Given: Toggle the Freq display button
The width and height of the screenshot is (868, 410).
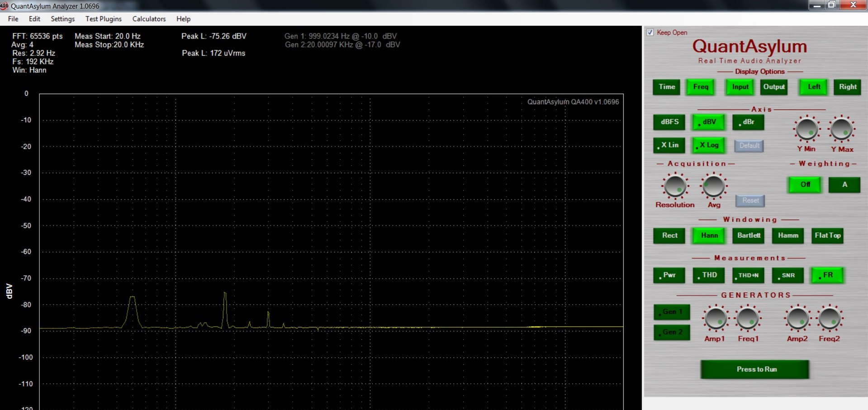Looking at the screenshot, I should [x=701, y=87].
